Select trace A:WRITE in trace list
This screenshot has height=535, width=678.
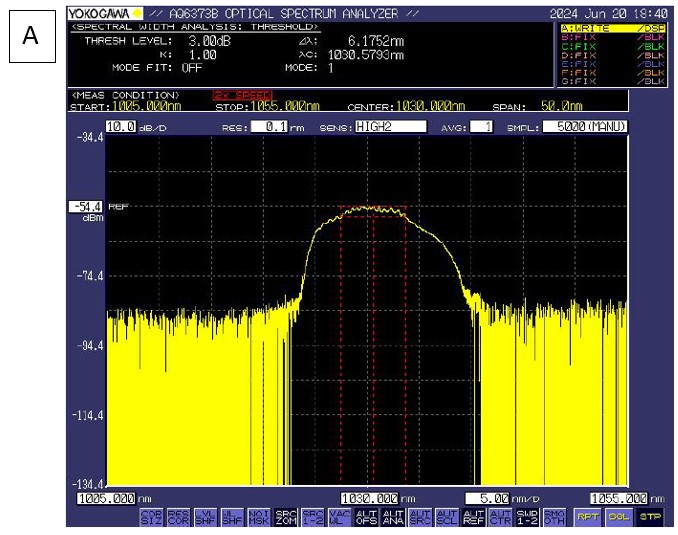[613, 29]
